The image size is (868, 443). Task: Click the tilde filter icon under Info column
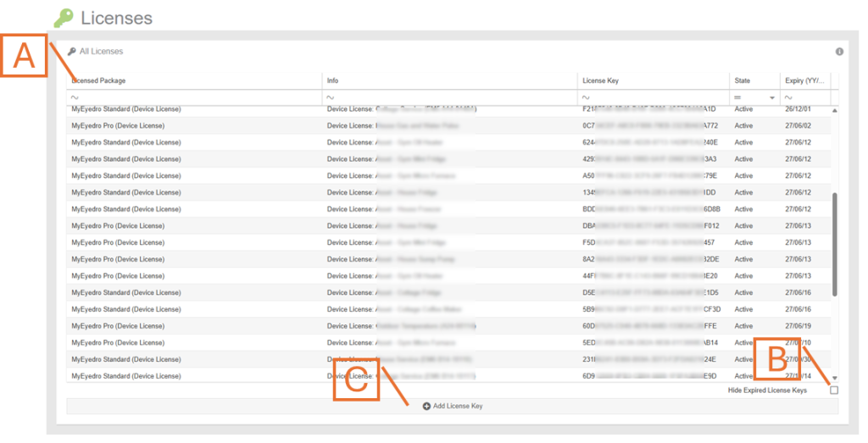click(331, 97)
